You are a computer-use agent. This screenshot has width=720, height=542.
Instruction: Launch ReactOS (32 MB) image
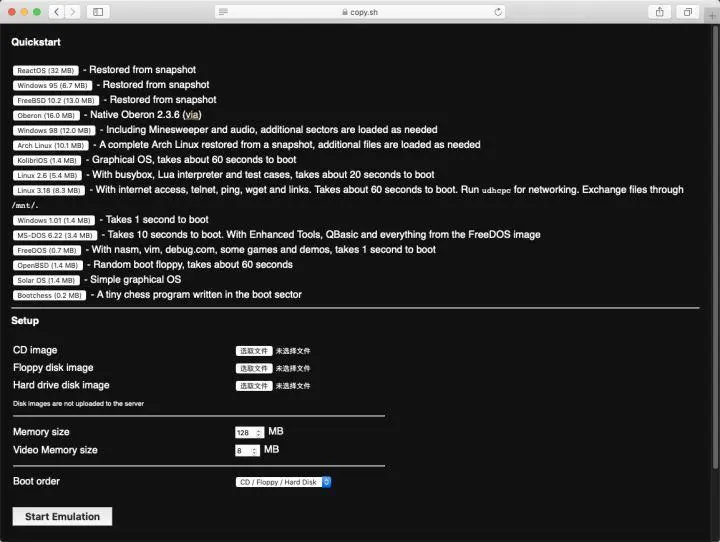[x=45, y=70]
